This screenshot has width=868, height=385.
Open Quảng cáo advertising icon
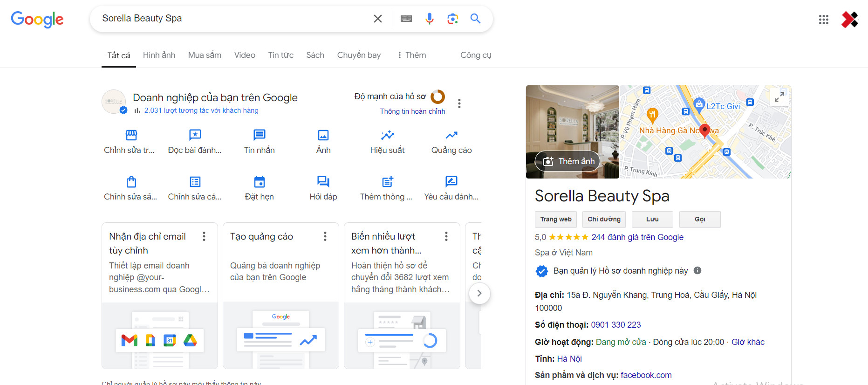coord(451,135)
